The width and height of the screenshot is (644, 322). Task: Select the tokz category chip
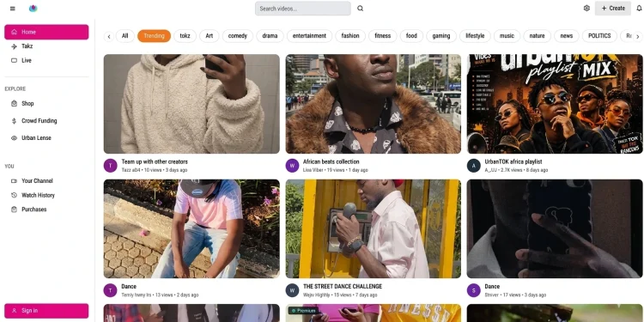click(x=185, y=36)
